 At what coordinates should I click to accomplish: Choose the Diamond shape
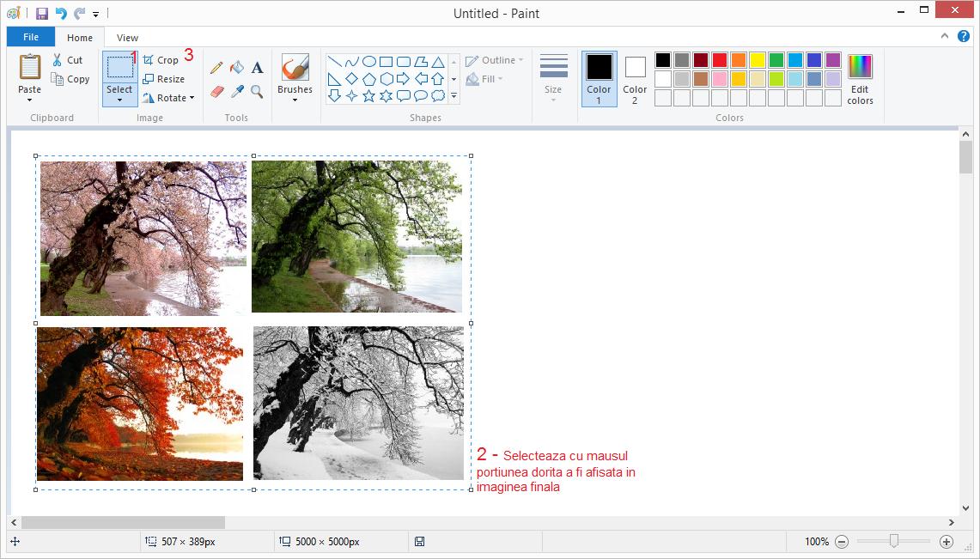coord(352,79)
